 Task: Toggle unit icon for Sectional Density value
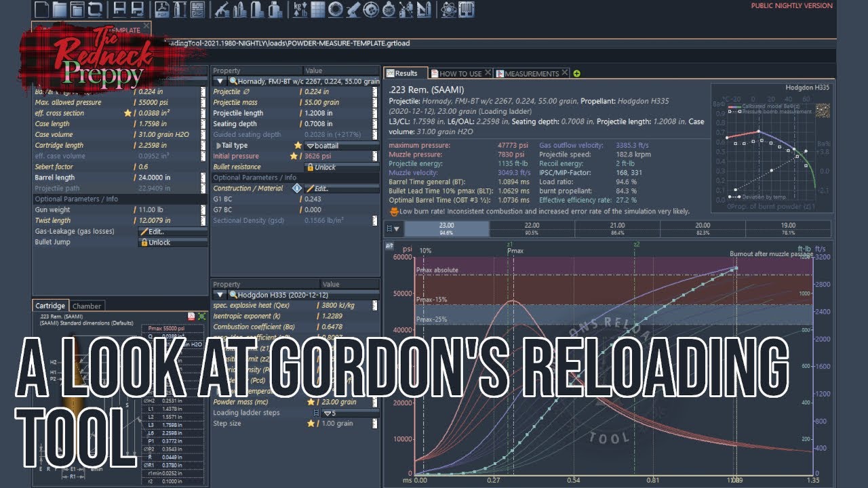tap(374, 220)
